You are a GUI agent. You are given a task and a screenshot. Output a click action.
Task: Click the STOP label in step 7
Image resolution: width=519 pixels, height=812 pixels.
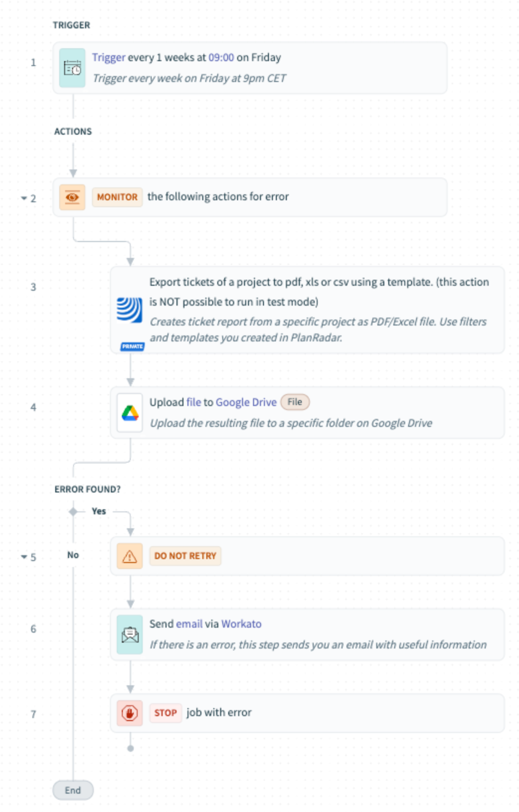tap(166, 713)
